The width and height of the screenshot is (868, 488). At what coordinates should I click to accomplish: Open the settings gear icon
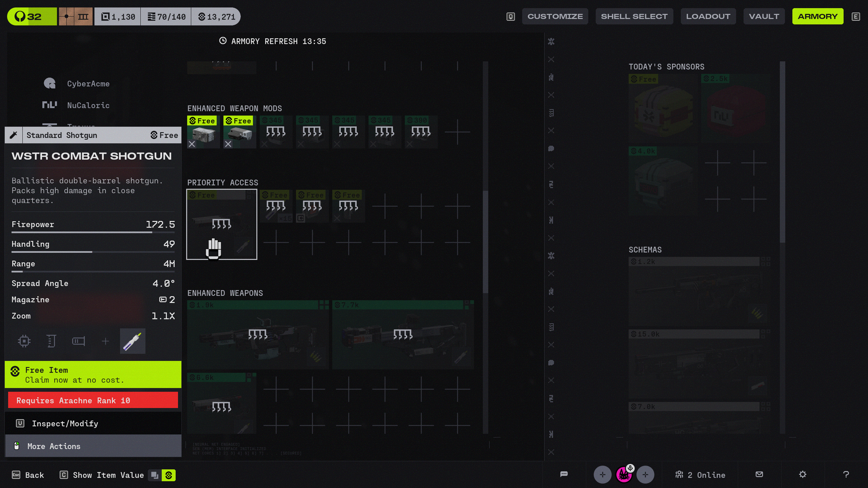(x=803, y=474)
